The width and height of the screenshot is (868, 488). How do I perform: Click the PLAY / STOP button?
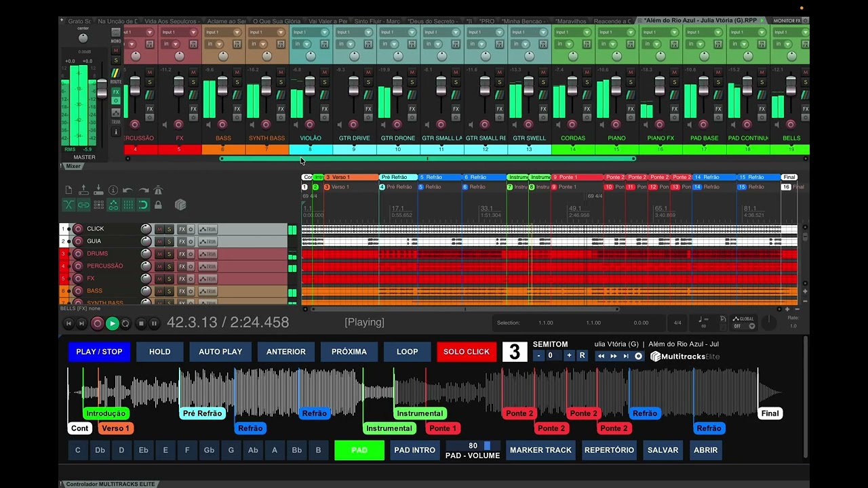click(99, 352)
